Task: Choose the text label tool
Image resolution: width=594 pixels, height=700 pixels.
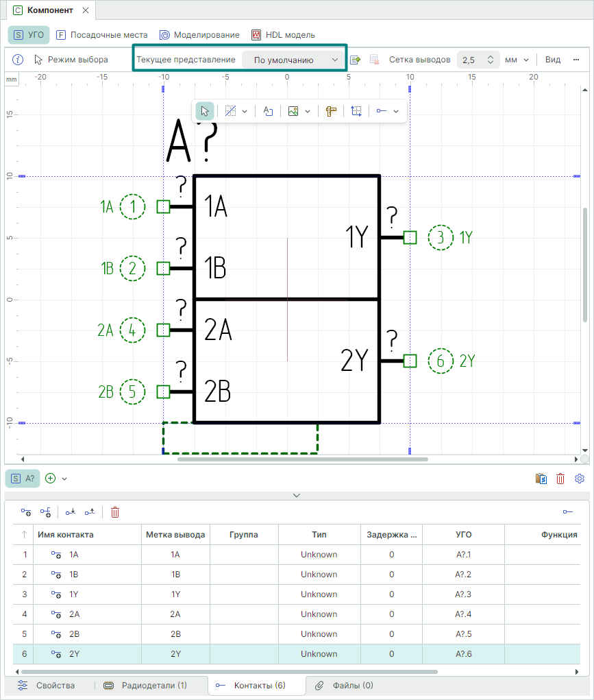Action: (x=269, y=111)
